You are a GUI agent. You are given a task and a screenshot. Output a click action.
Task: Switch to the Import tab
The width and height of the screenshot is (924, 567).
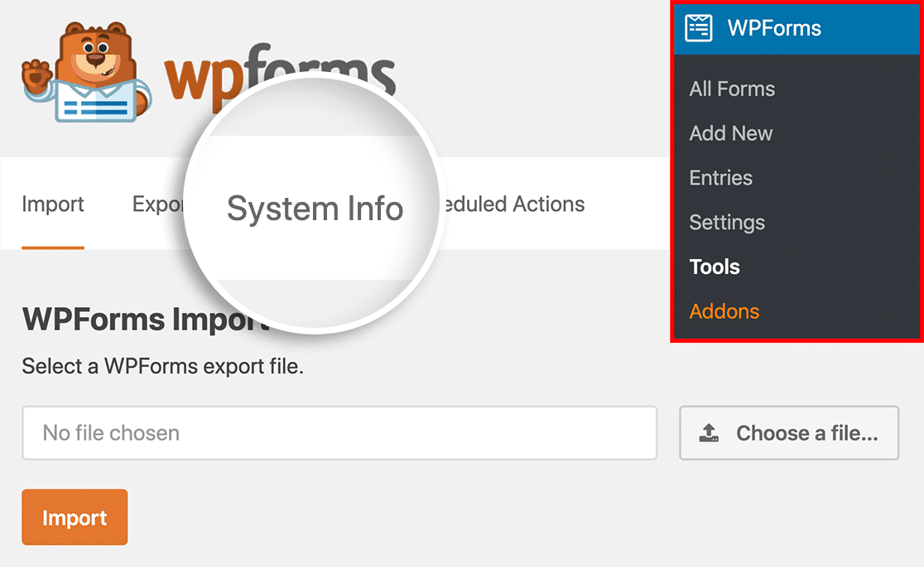click(x=53, y=204)
